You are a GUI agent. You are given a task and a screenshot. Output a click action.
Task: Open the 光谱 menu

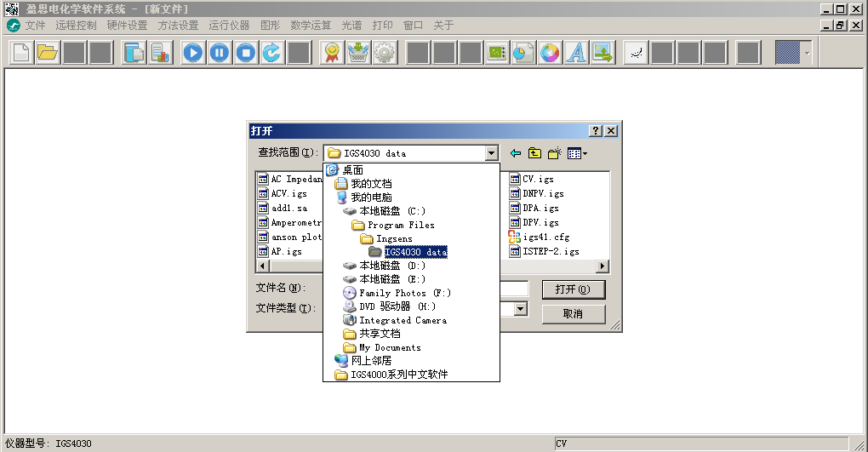pyautogui.click(x=351, y=26)
